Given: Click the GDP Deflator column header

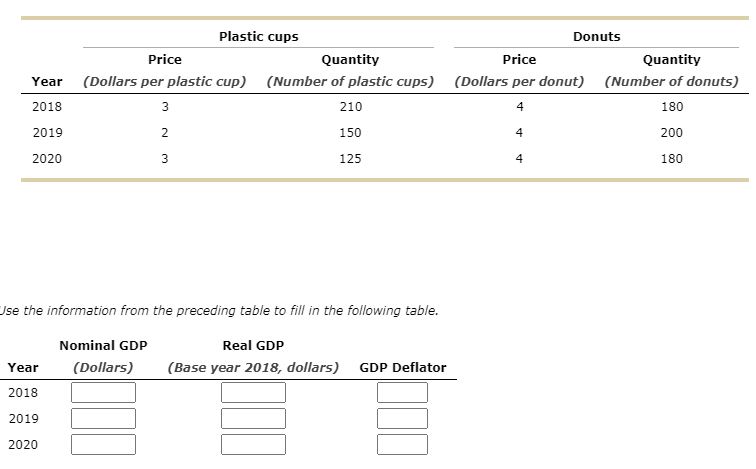Looking at the screenshot, I should 403,367.
